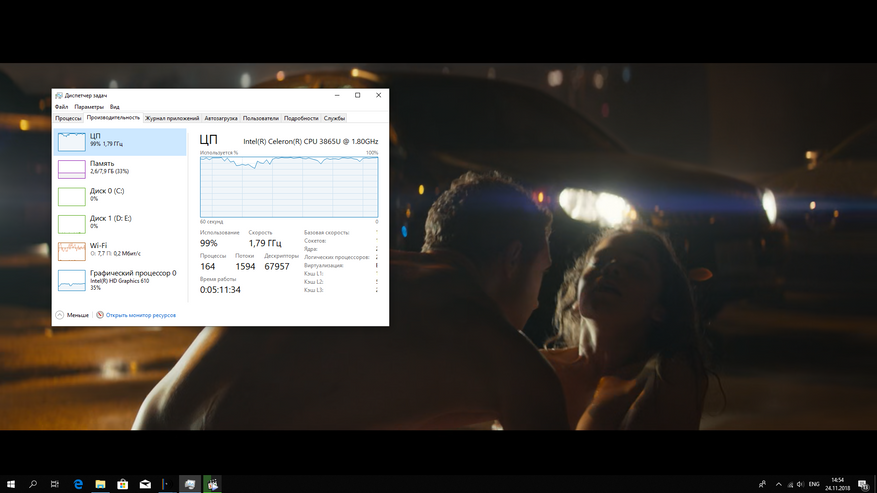Click the volume speaker tray icon

pyautogui.click(x=798, y=484)
